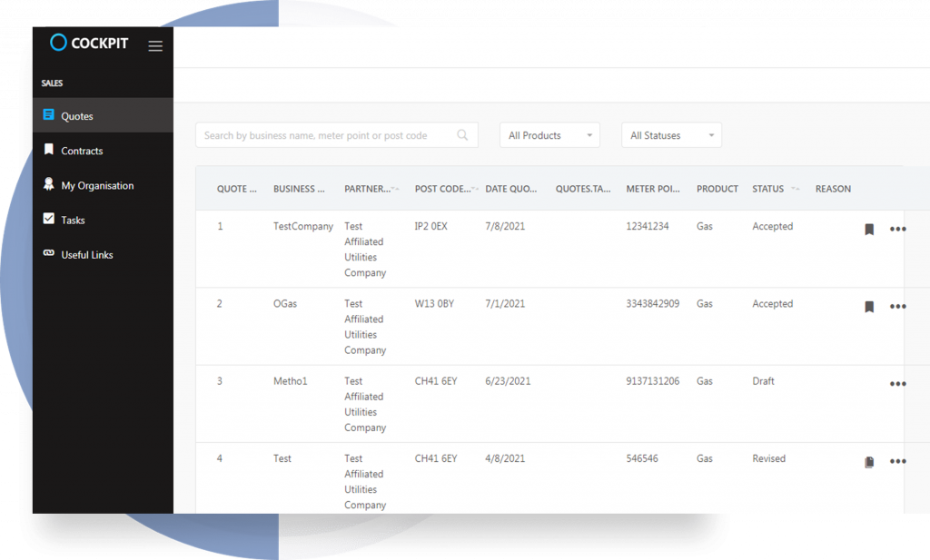
Task: Click the Tasks checkmark icon
Action: pos(49,219)
